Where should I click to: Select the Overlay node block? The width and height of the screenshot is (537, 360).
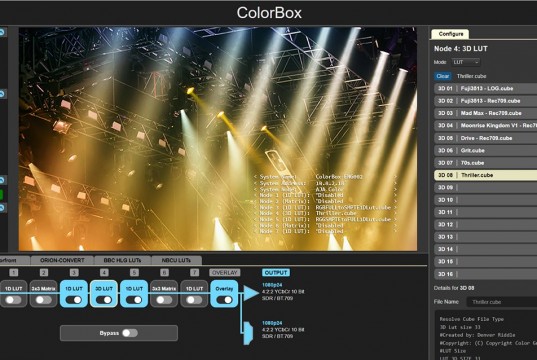click(224, 294)
